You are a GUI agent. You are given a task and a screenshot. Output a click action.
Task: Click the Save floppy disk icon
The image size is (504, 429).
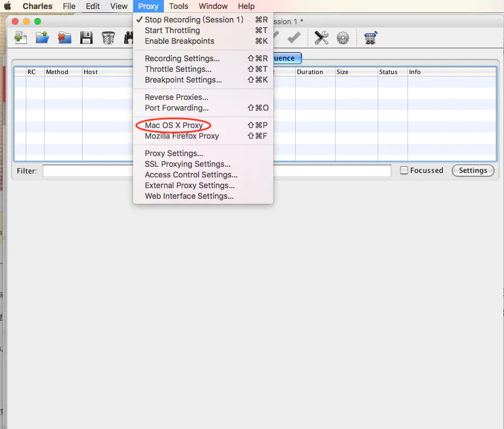(86, 38)
